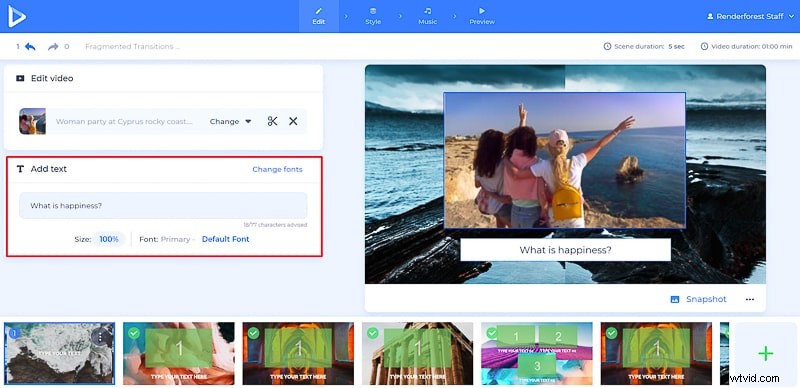800x388 pixels.
Task: Open the Preview step tab
Action: tap(482, 16)
